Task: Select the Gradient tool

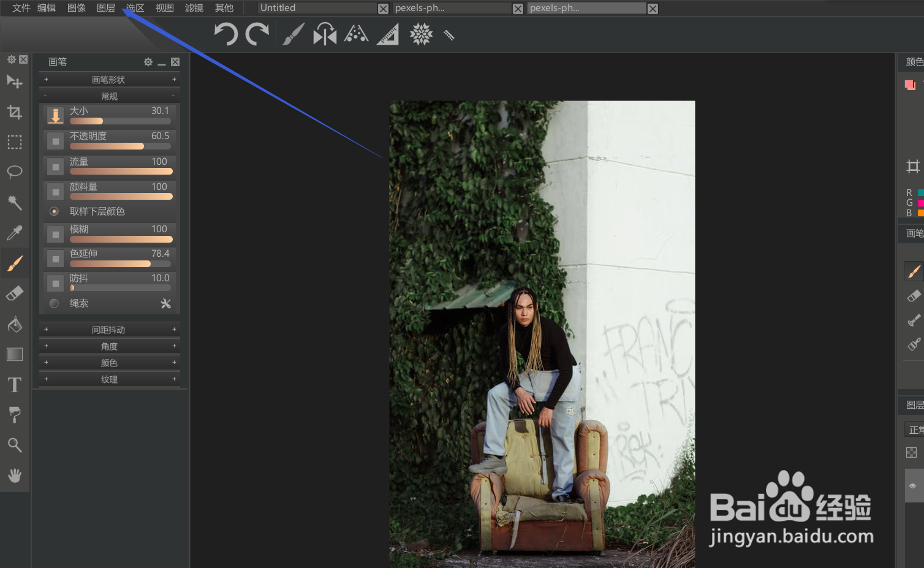Action: click(x=15, y=354)
